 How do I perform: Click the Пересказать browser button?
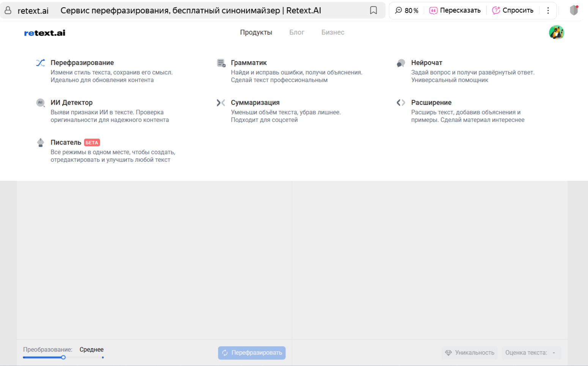(x=455, y=11)
